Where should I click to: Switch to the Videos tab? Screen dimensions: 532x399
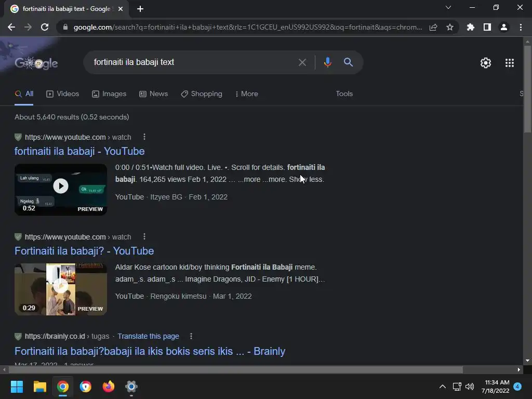coord(62,94)
